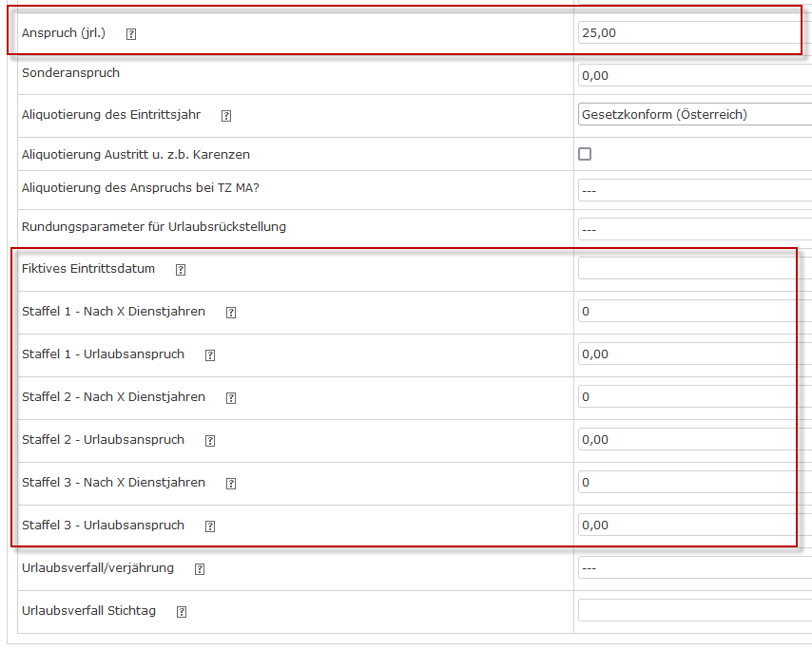Open help for Urlaubsverfall/verjährung
Image resolution: width=812 pixels, height=650 pixels.
(x=200, y=569)
